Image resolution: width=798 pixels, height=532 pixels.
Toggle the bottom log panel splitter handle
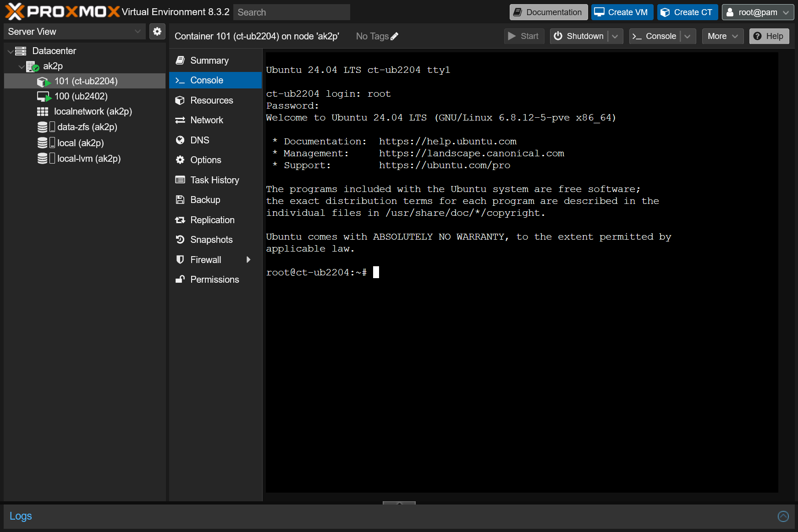(399, 503)
